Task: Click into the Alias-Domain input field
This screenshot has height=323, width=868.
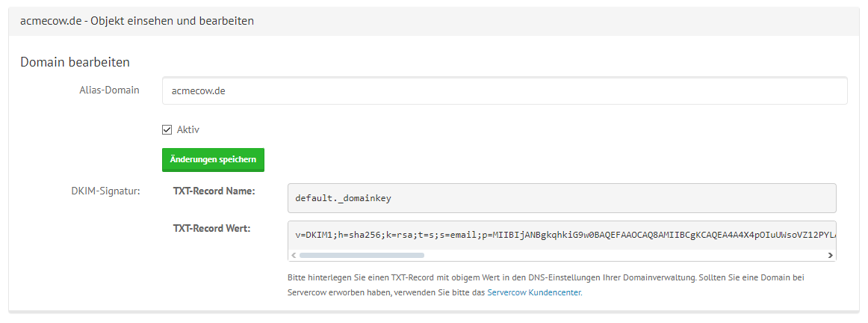Action: click(x=504, y=91)
